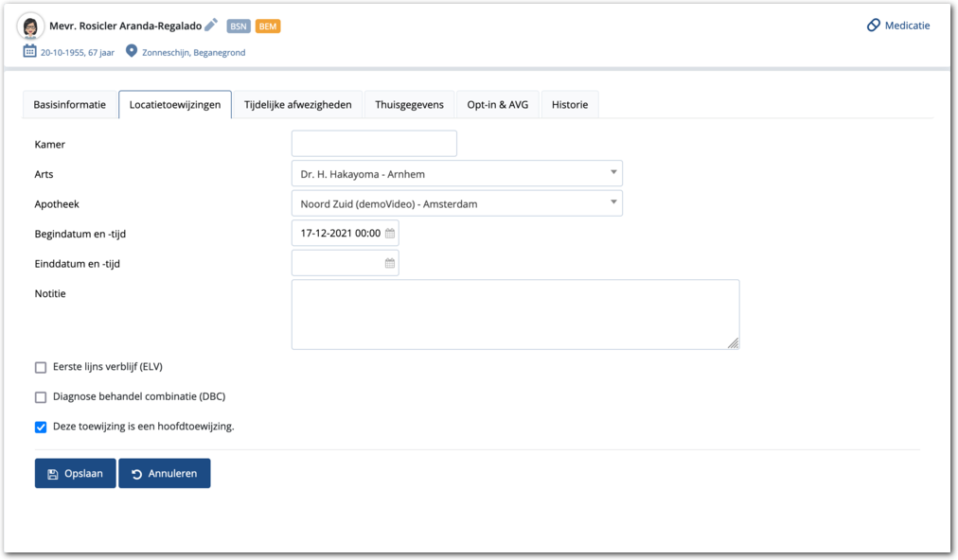The width and height of the screenshot is (958, 560).
Task: Click the Annuleren button
Action: 165,474
